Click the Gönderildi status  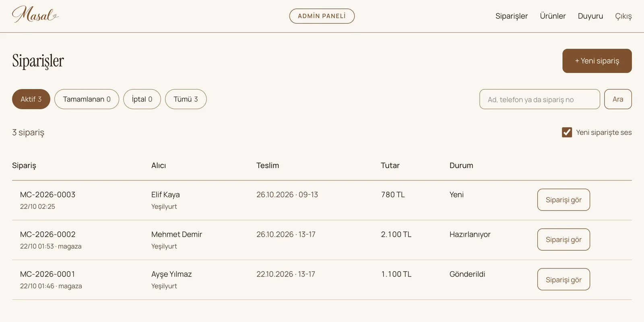point(467,274)
